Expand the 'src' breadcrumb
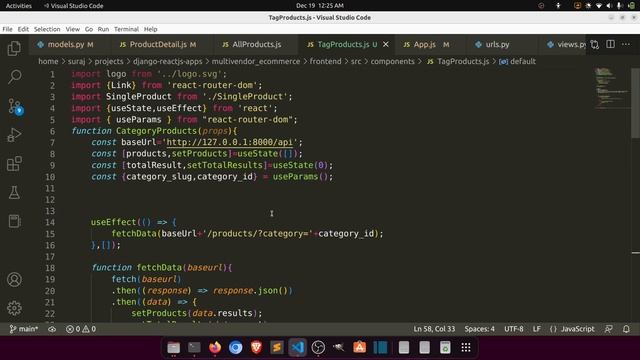Viewport: 640px width, 360px height. 356,61
